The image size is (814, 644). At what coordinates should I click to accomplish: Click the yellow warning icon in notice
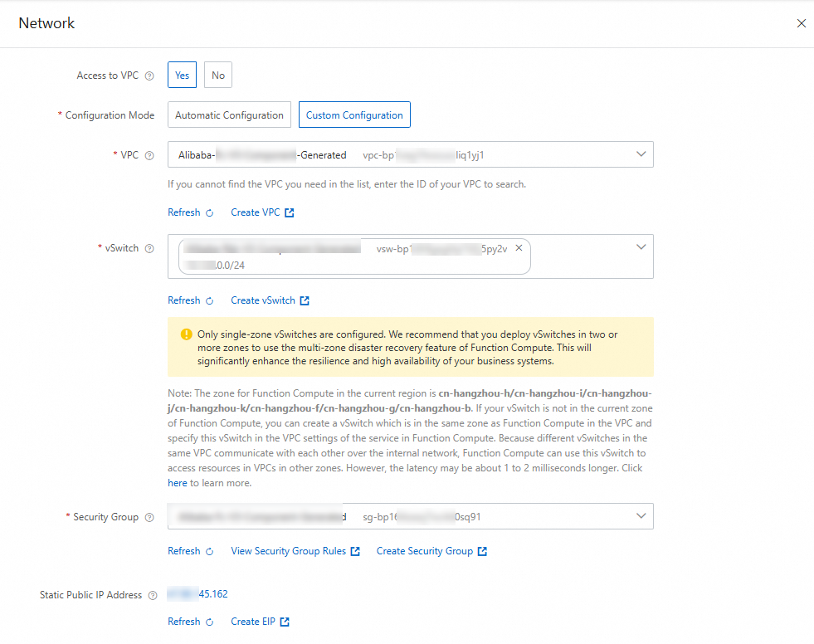coord(187,334)
